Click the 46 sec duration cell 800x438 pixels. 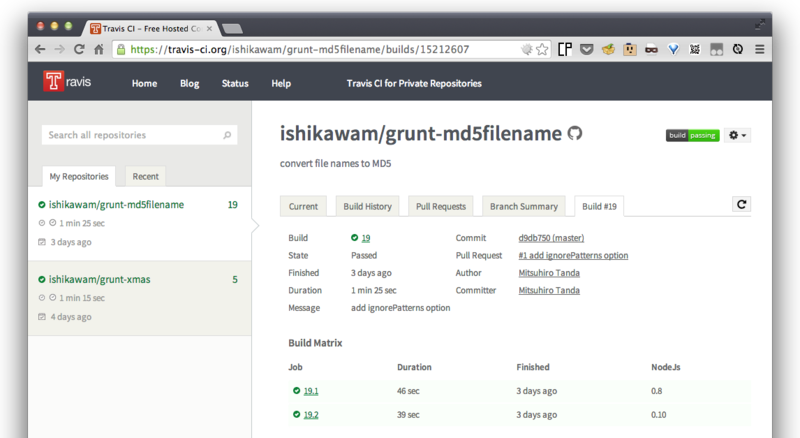pos(408,391)
